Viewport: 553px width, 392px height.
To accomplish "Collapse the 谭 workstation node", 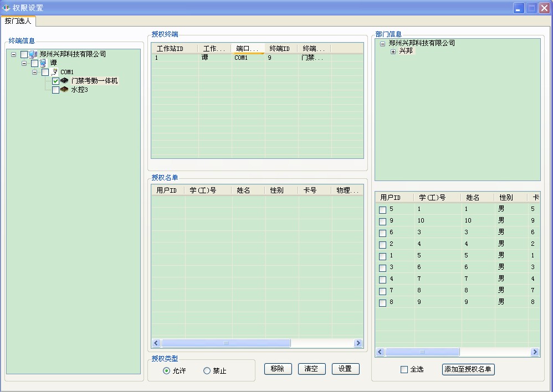I will (24, 64).
